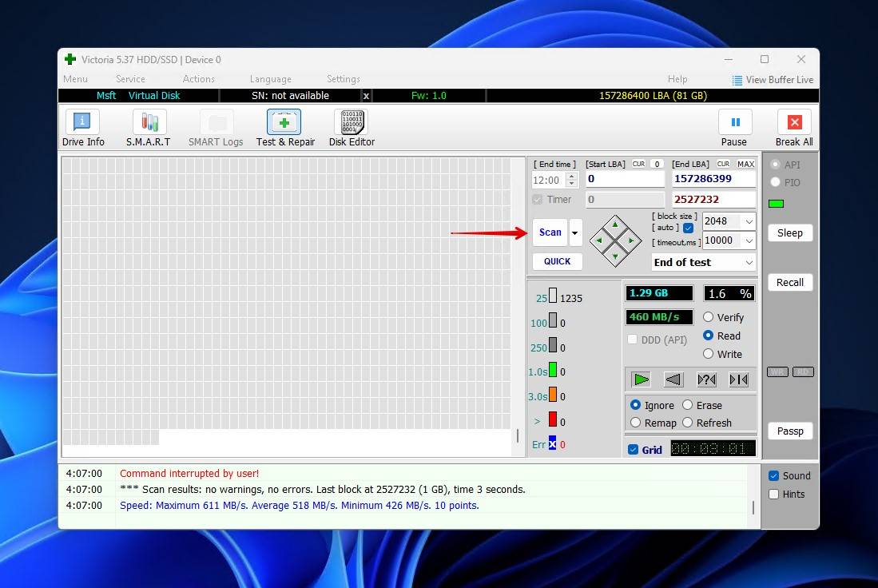
Task: Click the CUR button next to End LBA
Action: [723, 164]
